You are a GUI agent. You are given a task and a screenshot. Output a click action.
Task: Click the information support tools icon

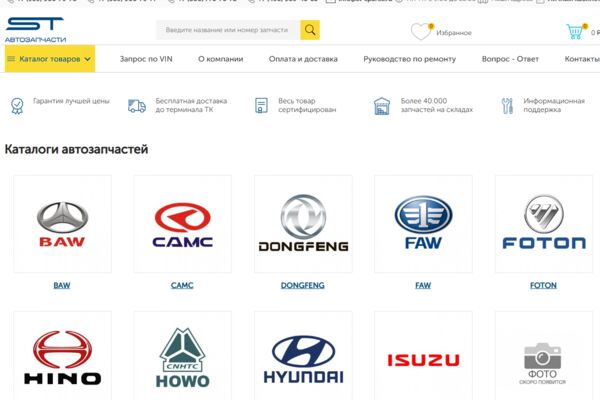pos(507,106)
